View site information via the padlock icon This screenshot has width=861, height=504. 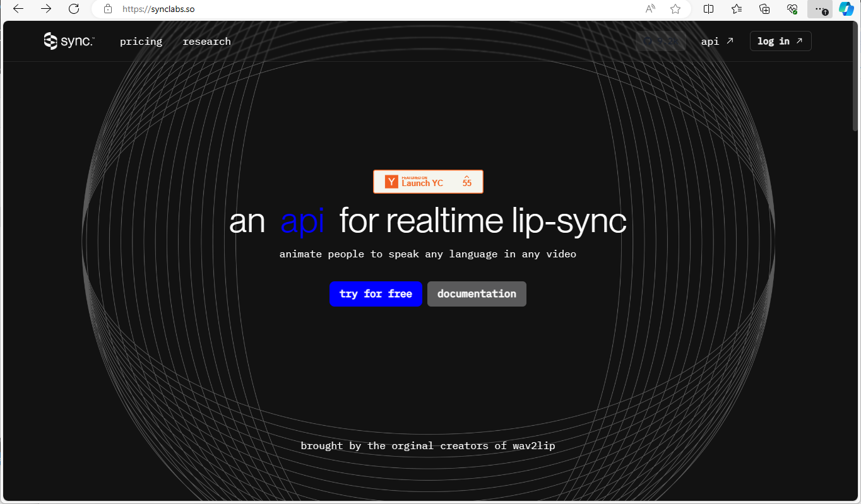point(108,9)
